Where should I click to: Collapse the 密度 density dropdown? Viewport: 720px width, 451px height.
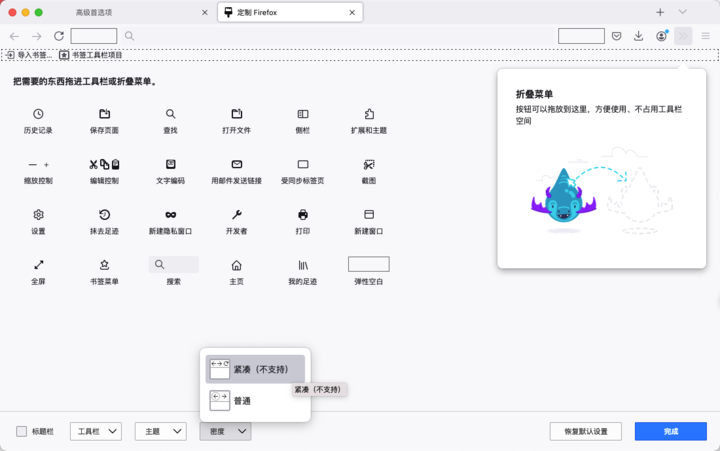pyautogui.click(x=225, y=432)
